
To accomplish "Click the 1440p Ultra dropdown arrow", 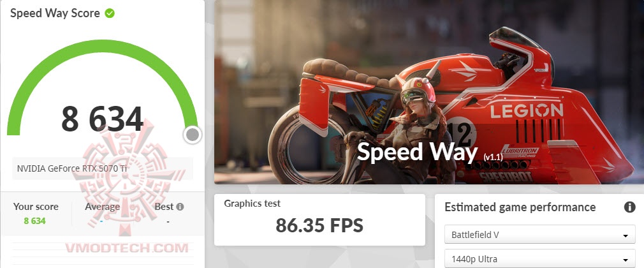I will coord(626,260).
